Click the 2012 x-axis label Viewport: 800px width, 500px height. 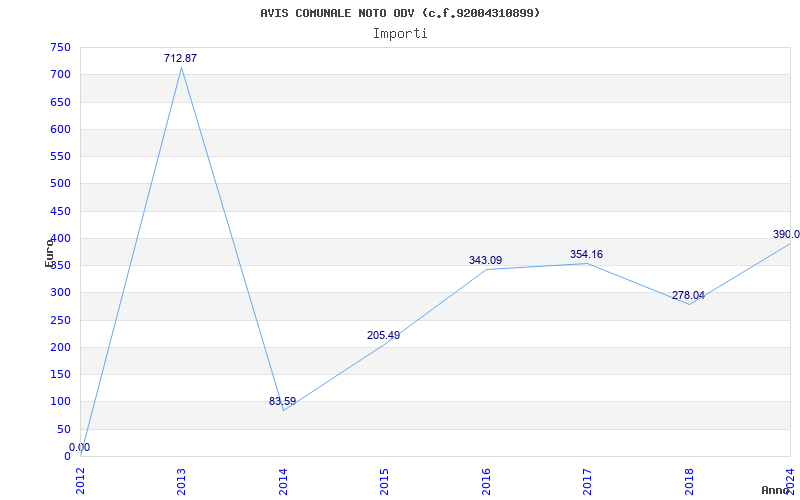[x=81, y=481]
